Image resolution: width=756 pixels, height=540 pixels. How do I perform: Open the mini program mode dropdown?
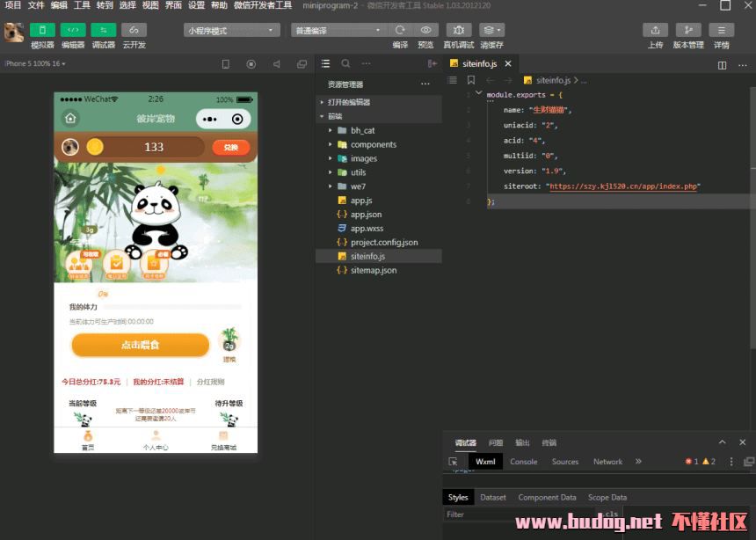coord(231,30)
